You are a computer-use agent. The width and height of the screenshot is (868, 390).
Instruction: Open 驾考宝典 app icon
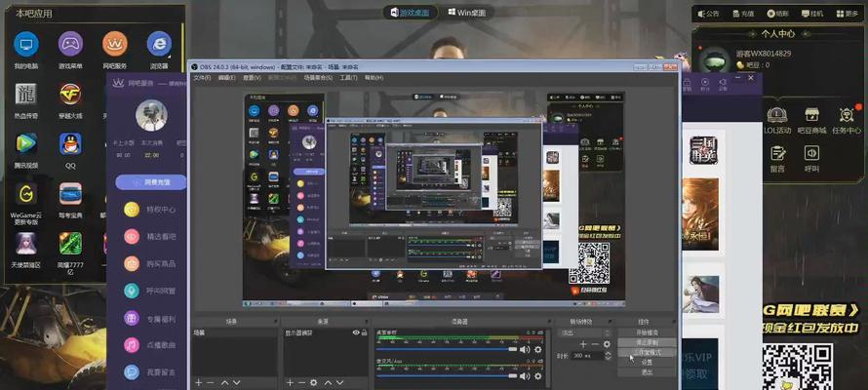coord(70,194)
